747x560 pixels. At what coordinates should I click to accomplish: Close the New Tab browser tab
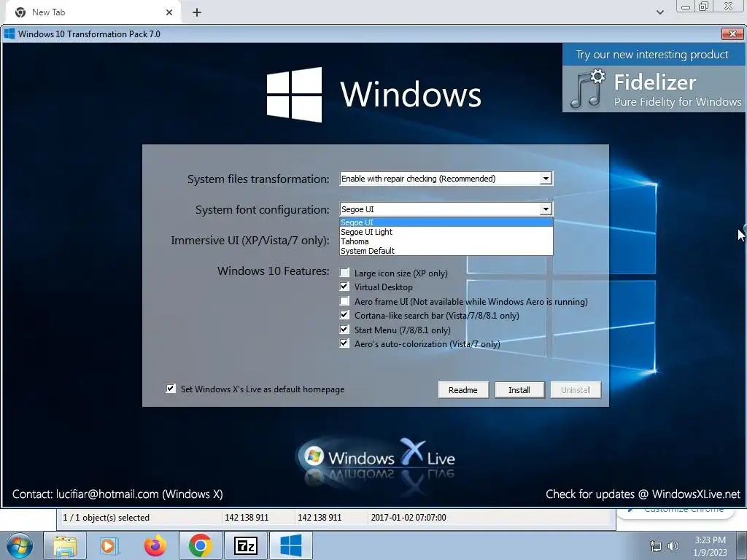(169, 12)
